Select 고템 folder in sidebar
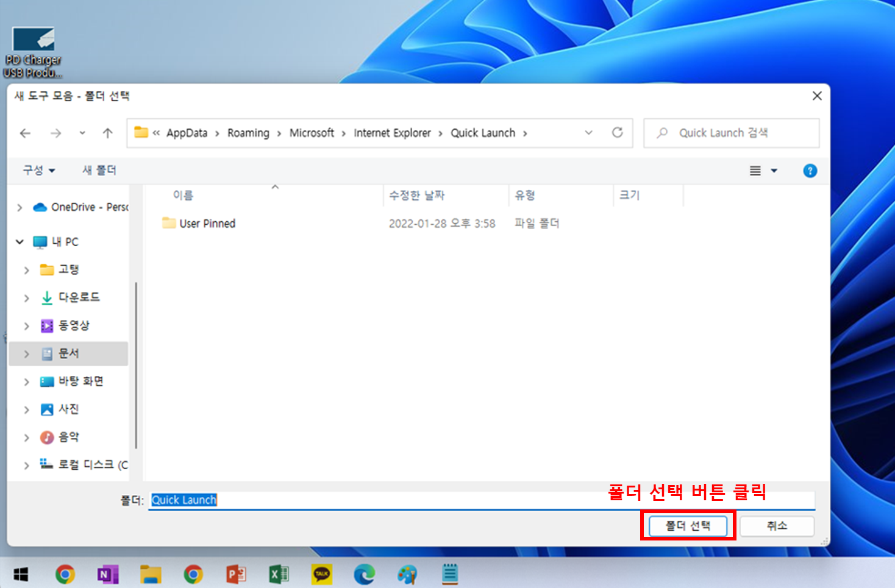Viewport: 895px width, 588px height. [69, 269]
